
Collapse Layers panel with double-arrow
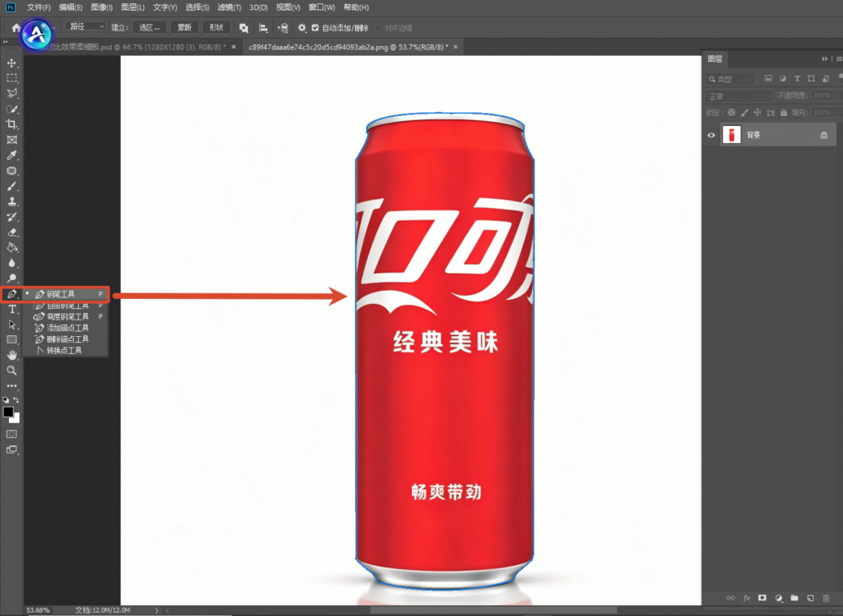coord(825,58)
